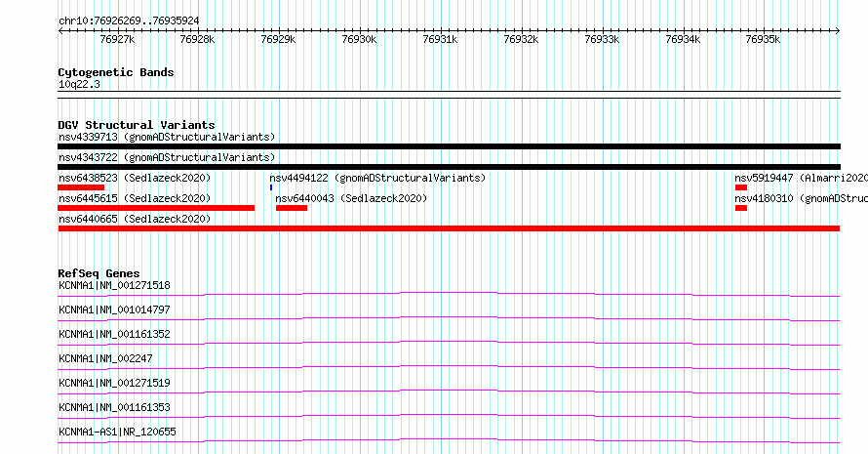Click the 76927k ruler tick label
Image resolution: width=868 pixels, height=454 pixels.
pyautogui.click(x=117, y=39)
